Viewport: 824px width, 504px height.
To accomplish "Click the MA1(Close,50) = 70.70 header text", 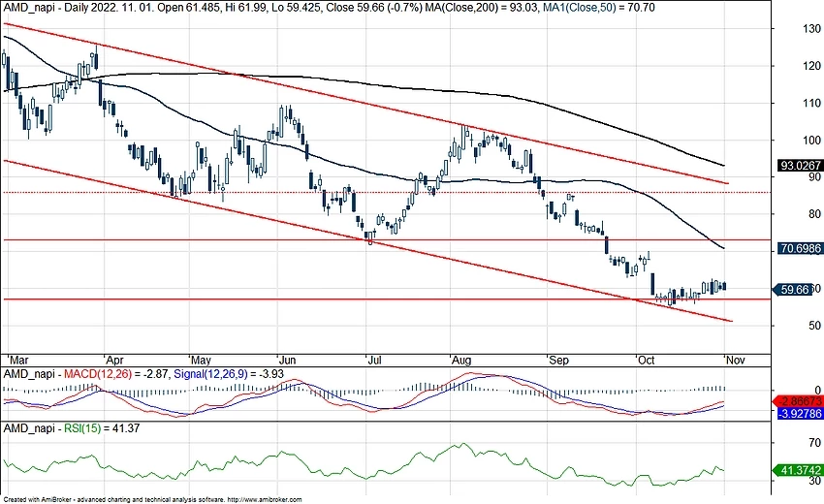I will coord(601,8).
